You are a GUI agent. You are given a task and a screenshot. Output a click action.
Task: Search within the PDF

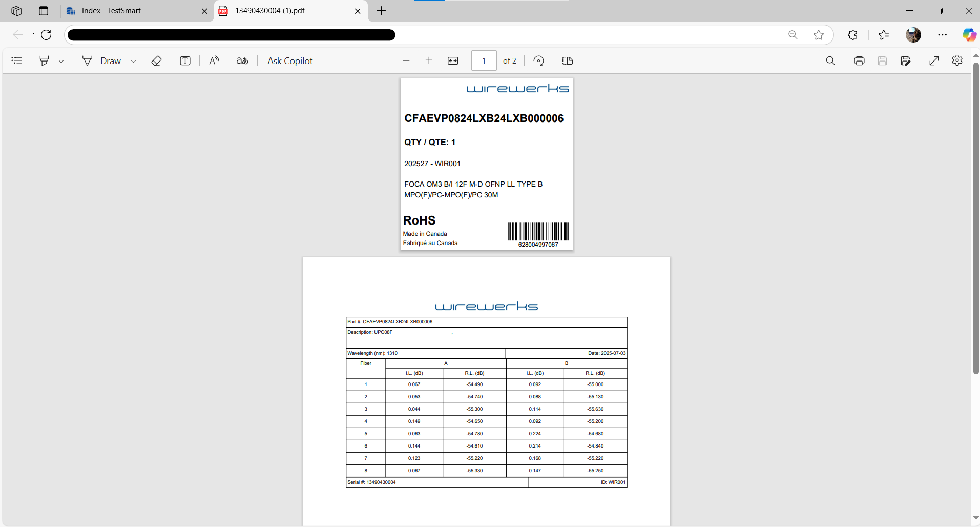click(x=830, y=60)
